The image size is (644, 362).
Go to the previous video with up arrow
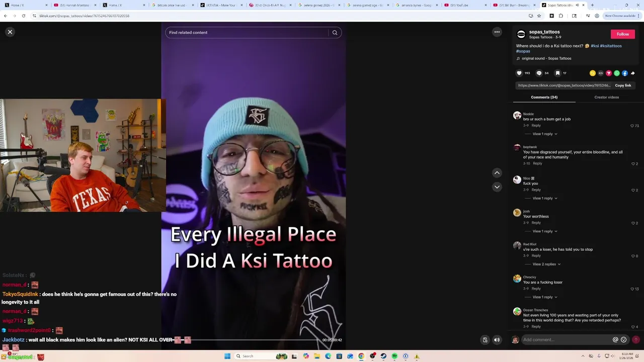[497, 172]
